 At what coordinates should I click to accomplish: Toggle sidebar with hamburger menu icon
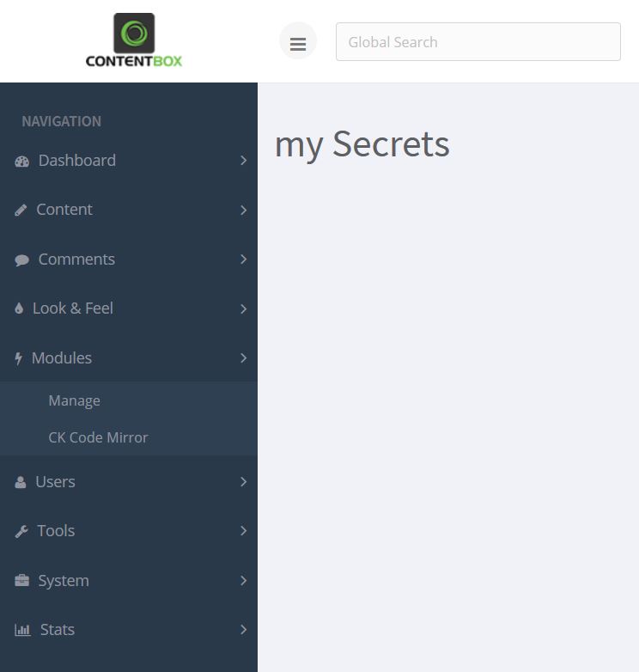click(x=298, y=41)
